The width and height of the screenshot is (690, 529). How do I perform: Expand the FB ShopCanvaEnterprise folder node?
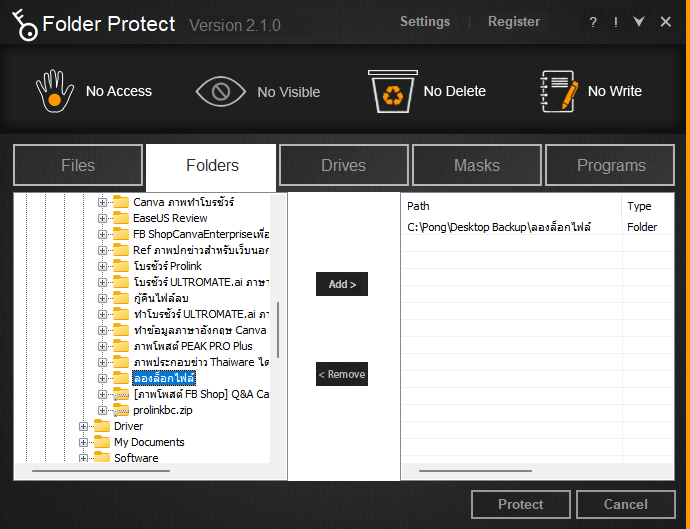102,234
